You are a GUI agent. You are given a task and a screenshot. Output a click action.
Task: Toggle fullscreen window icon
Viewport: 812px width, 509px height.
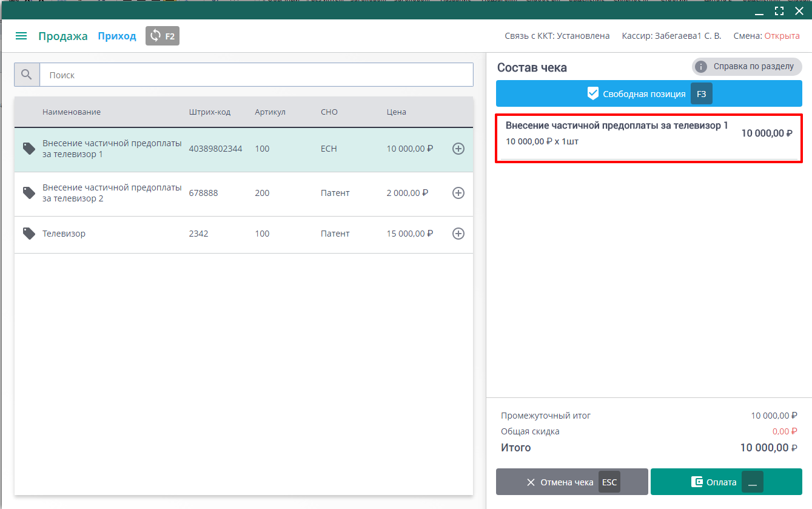(779, 11)
